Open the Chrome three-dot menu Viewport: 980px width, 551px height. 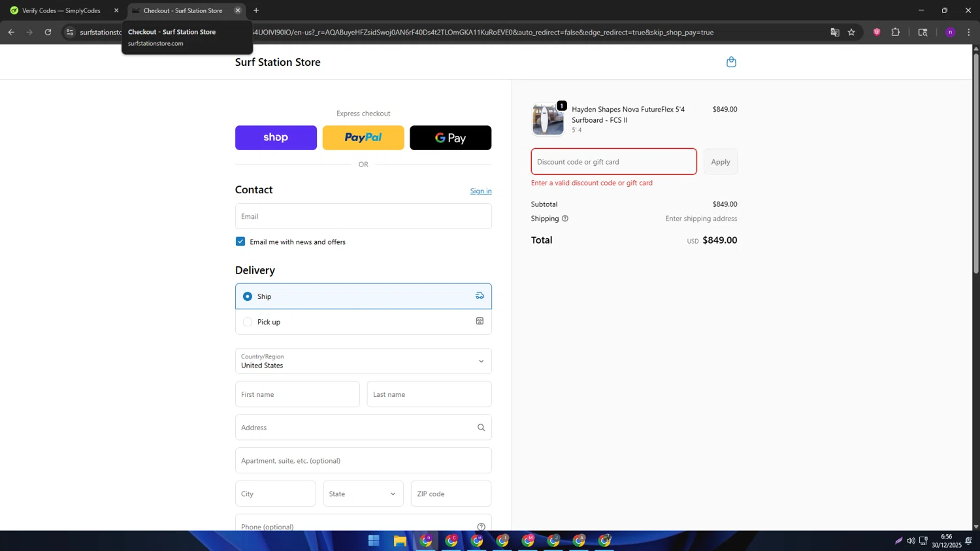[x=969, y=32]
